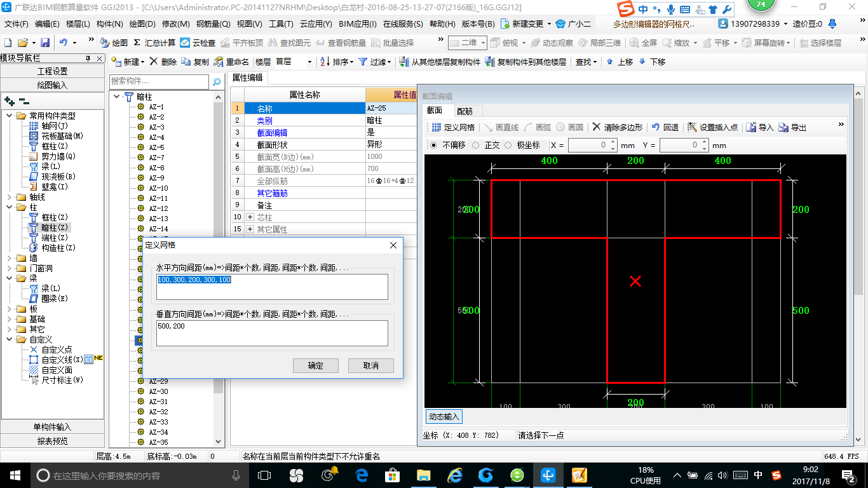This screenshot has width=868, height=488.
Task: Click vertical spacing field containing 500,200
Action: coord(272,333)
